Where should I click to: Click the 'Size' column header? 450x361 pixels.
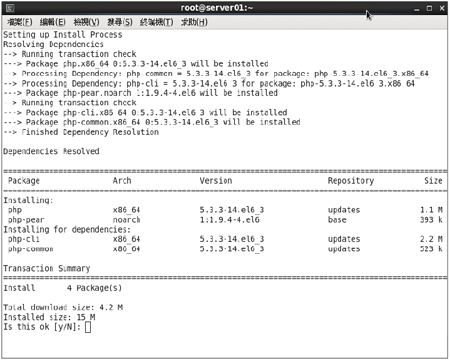click(433, 181)
